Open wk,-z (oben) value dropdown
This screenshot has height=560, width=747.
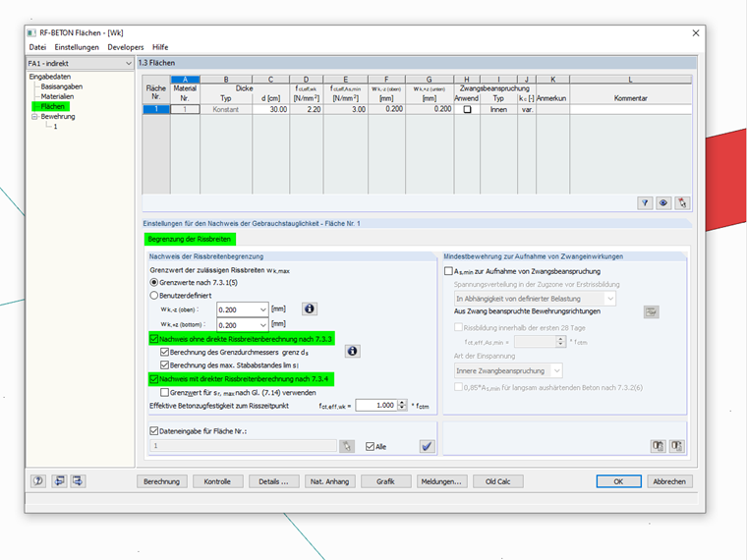point(262,309)
